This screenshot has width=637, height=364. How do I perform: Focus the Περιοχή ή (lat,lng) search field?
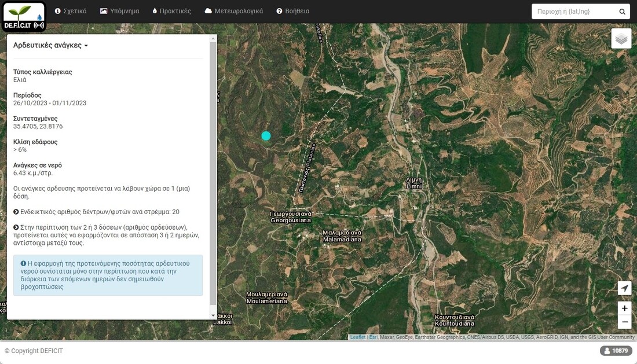[x=573, y=12]
